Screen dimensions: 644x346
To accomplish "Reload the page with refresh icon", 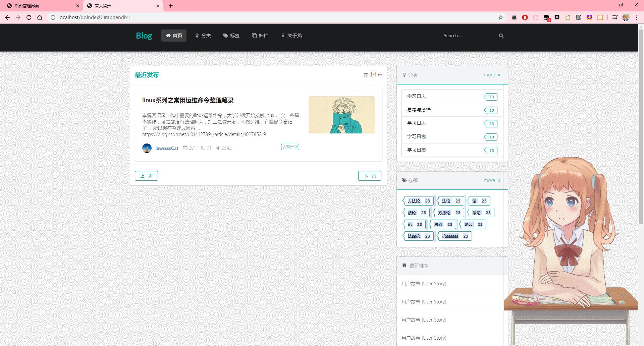I will coord(29,17).
